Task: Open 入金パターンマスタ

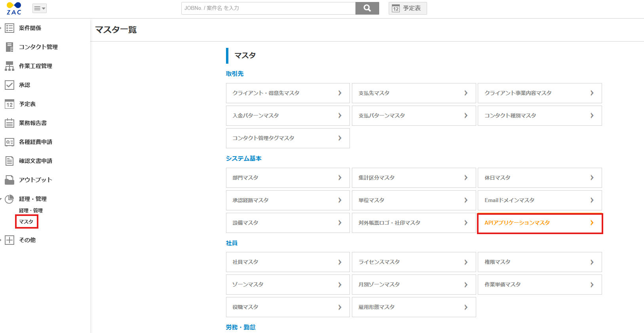Action: pyautogui.click(x=288, y=116)
